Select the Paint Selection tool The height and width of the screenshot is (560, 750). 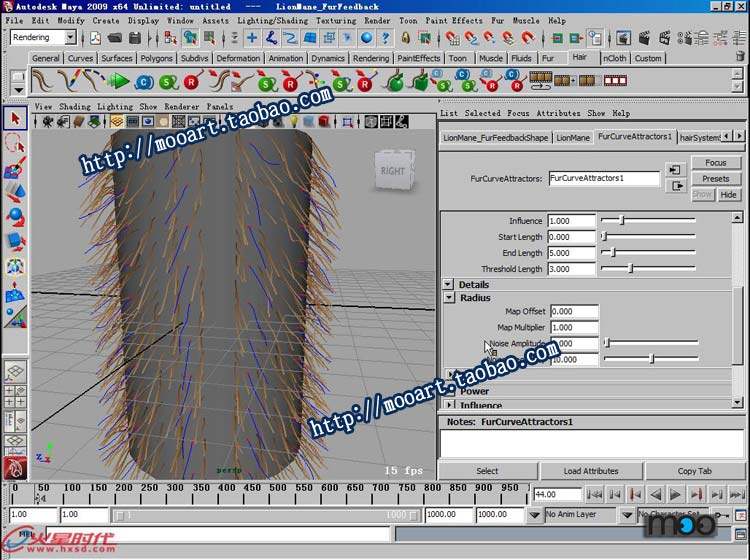tap(15, 168)
